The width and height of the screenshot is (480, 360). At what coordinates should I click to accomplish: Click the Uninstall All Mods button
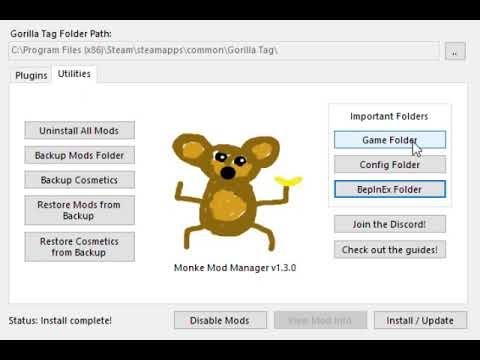point(79,130)
